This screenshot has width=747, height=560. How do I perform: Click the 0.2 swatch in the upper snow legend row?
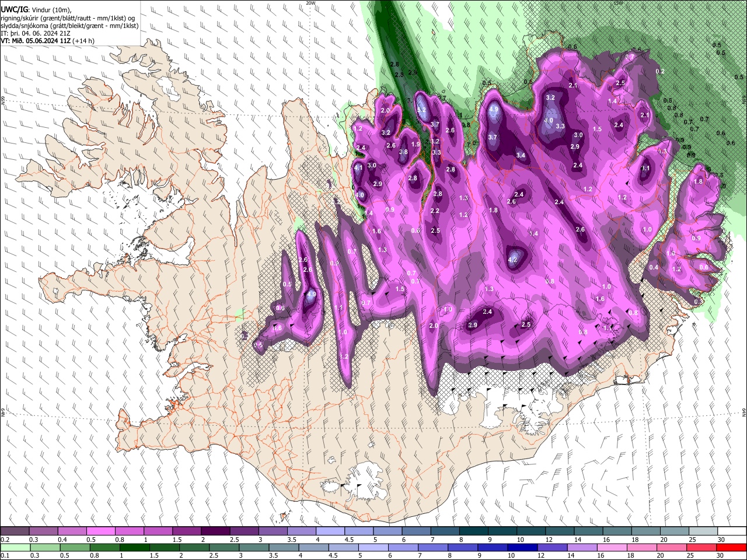click(15, 531)
